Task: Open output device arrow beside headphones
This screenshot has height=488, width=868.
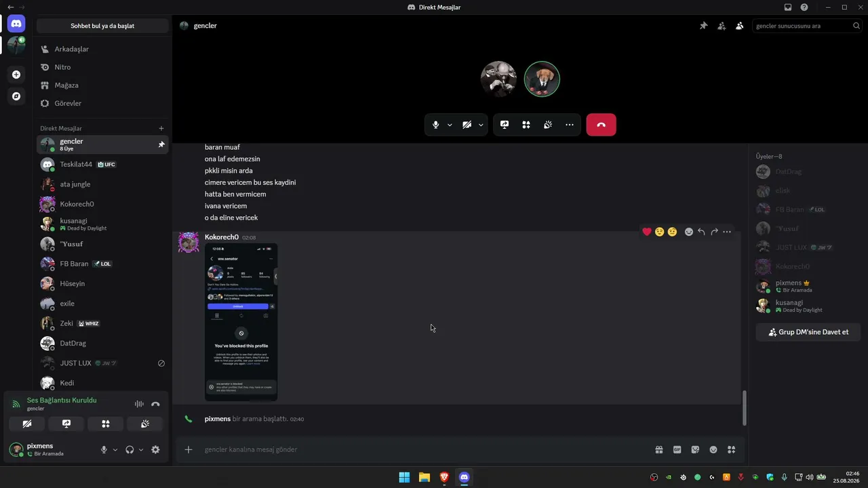Action: 141,449
